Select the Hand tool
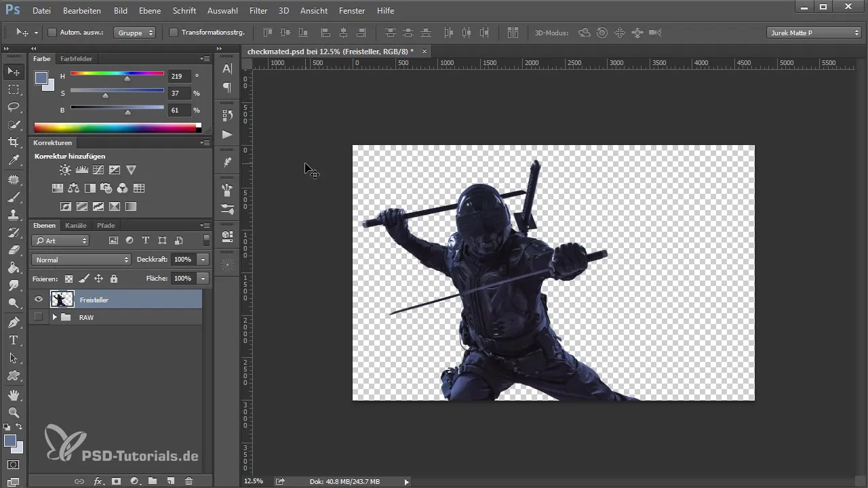The image size is (868, 488). [x=14, y=394]
